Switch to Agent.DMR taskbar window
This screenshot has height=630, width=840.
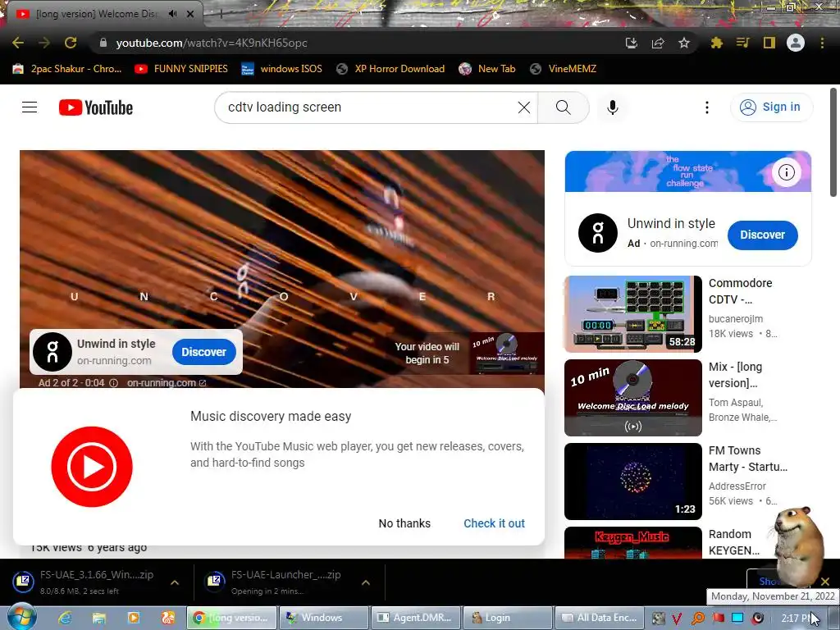pyautogui.click(x=416, y=618)
